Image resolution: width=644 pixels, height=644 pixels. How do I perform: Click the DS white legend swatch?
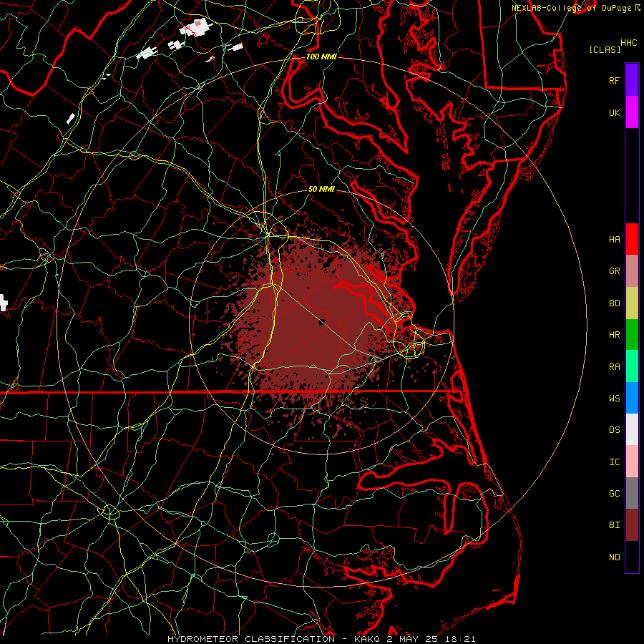[632, 429]
